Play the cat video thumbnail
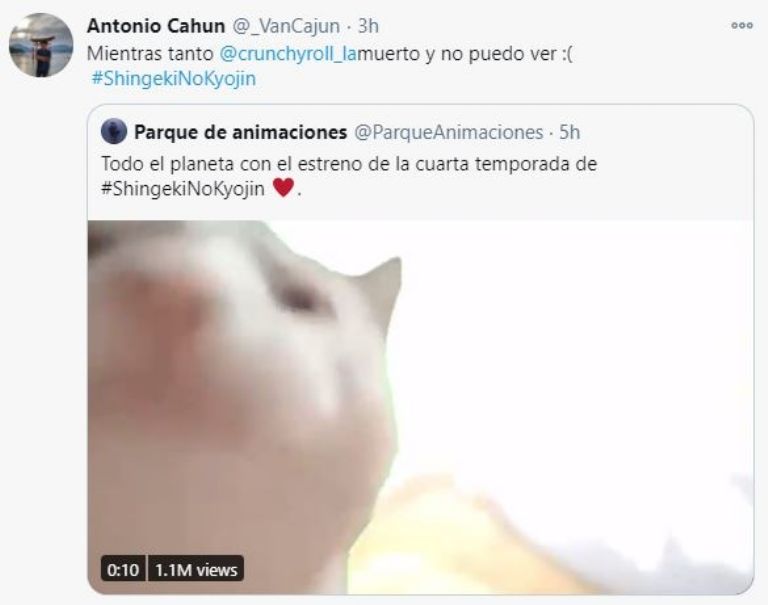 pos(421,407)
